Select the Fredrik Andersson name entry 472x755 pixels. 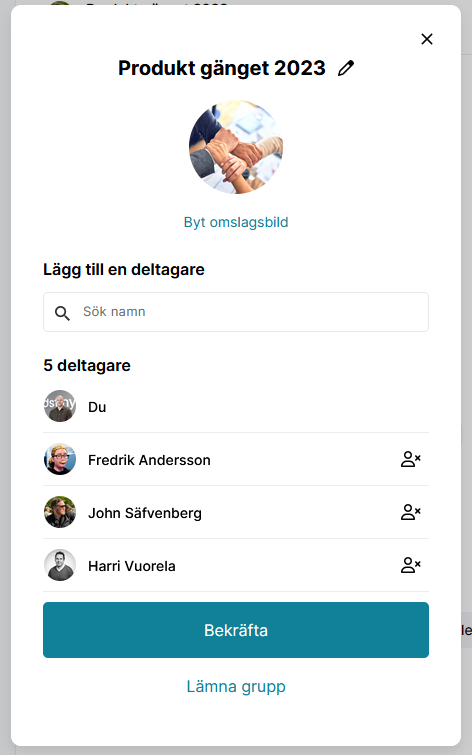(149, 460)
